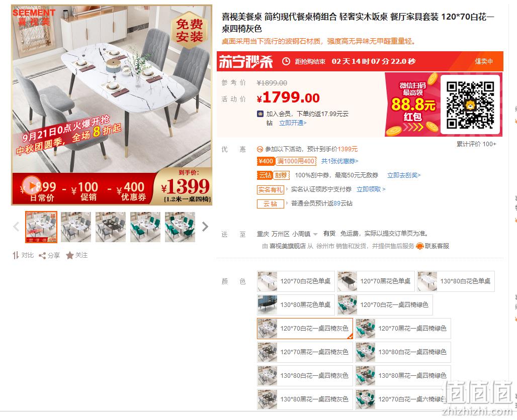Click the 对比 compare icon

(16, 255)
